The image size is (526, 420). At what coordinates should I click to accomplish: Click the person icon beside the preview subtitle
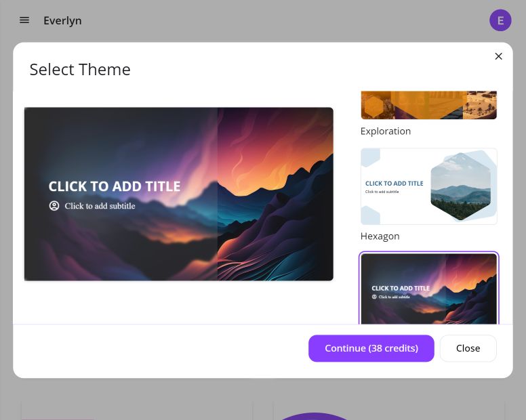click(x=54, y=206)
